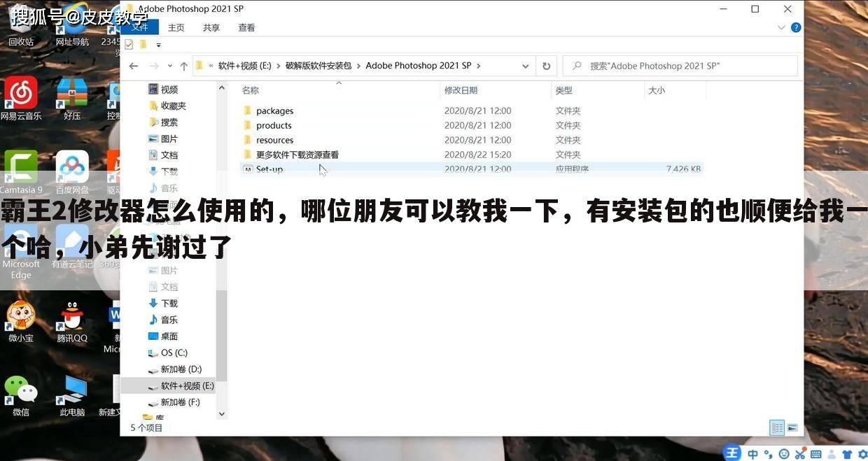Expand the « breadcrumb overflow in the address bar
The image size is (868, 461).
click(x=211, y=66)
